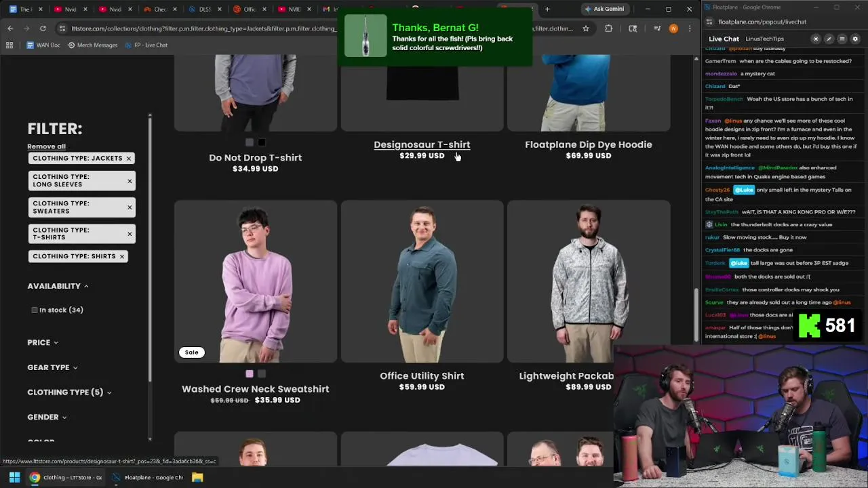
Task: Open the Floatplane Dip Dye Hoodie product
Action: pos(588,144)
